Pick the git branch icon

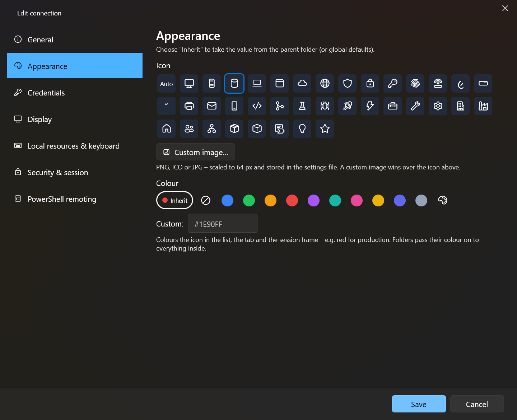tap(280, 106)
